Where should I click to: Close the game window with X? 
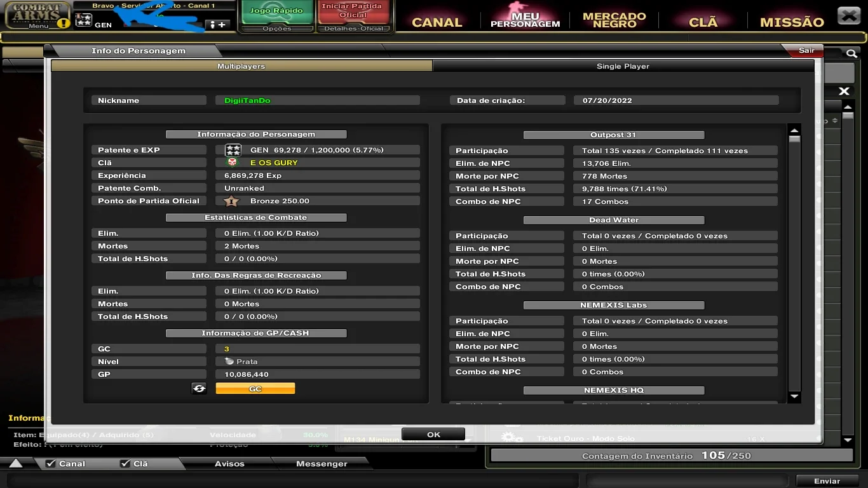tap(849, 15)
